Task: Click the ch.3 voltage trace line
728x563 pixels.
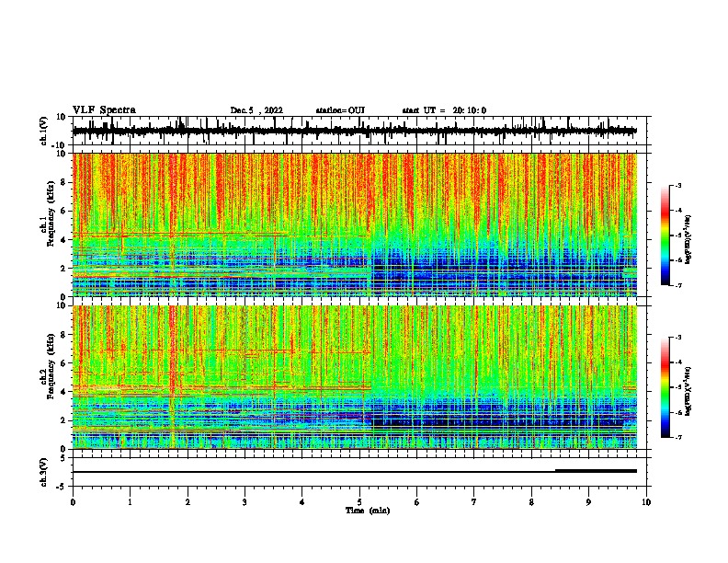Action: coord(355,472)
